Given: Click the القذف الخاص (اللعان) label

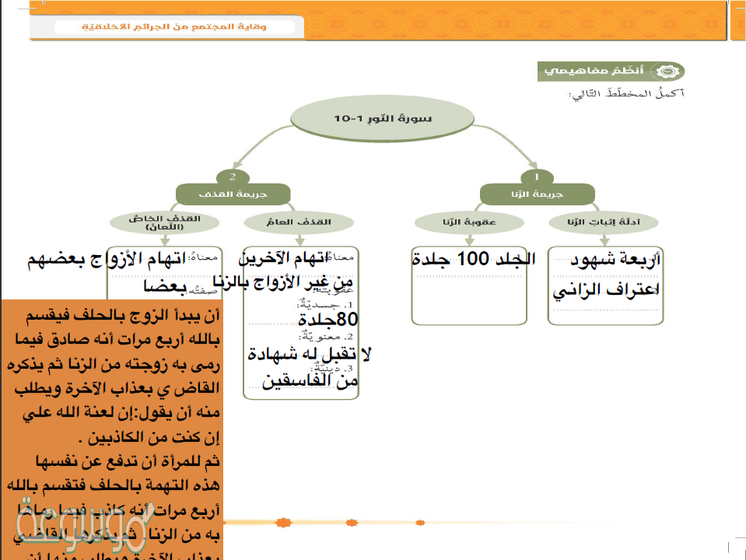Looking at the screenshot, I should click(164, 222).
